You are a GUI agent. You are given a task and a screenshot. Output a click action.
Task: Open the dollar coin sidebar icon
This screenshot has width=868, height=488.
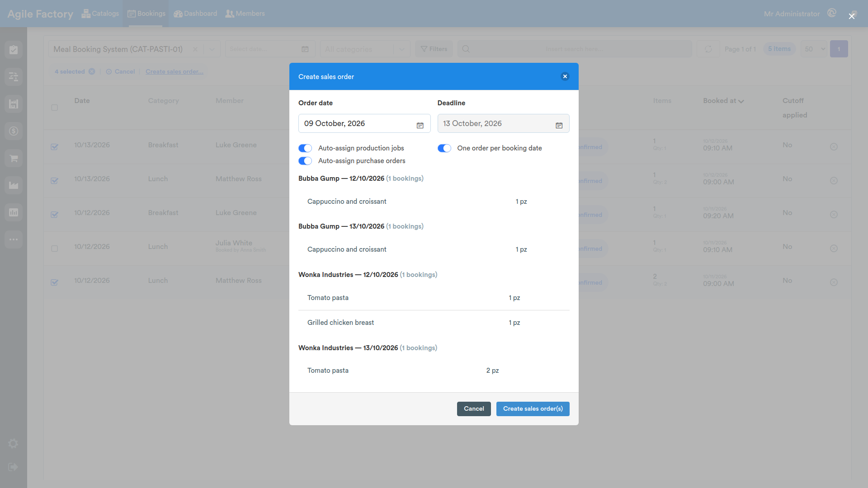click(14, 131)
